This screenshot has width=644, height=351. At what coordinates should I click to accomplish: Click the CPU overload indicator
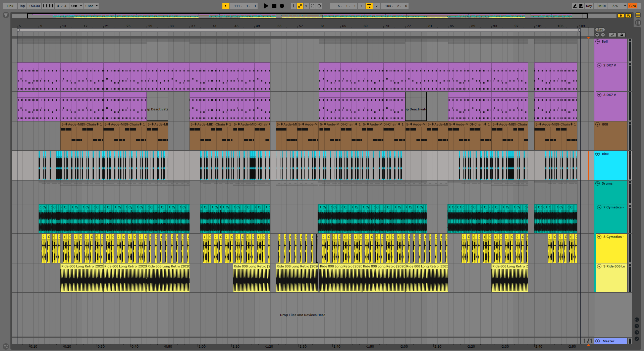(633, 6)
